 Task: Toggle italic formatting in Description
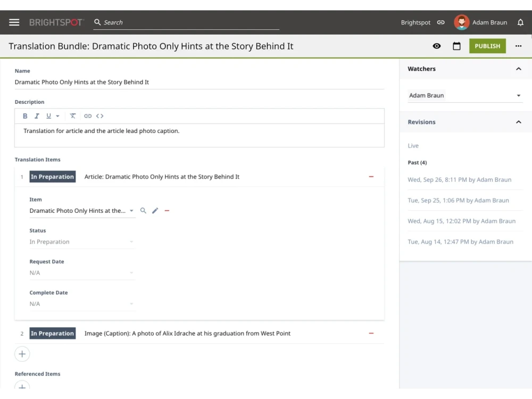pyautogui.click(x=37, y=116)
